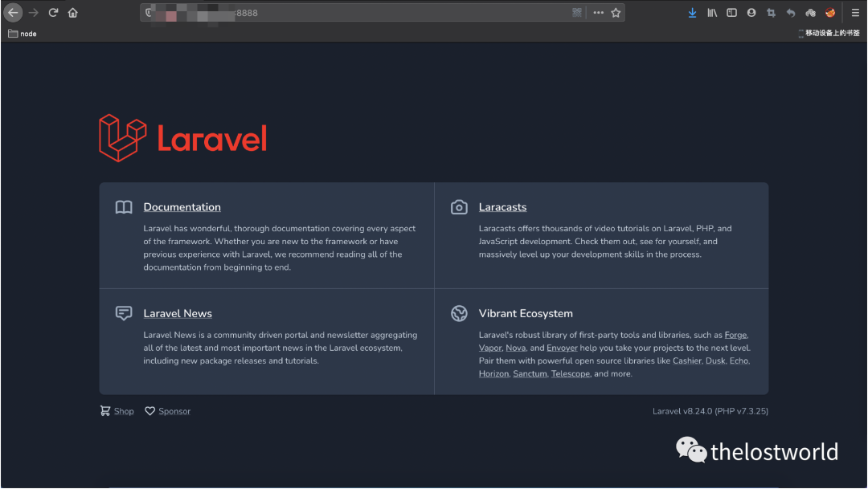
Task: Open the Firefox account icon
Action: pyautogui.click(x=751, y=13)
